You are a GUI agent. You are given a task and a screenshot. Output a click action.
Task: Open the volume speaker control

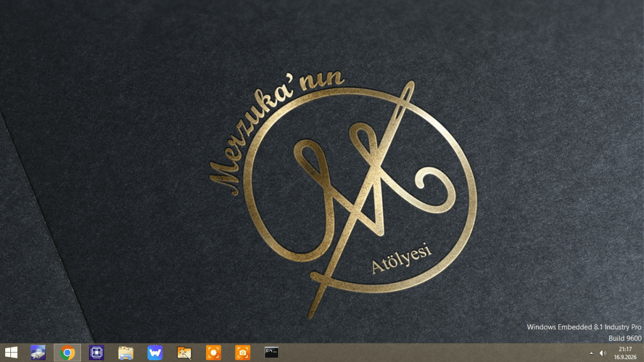coord(603,353)
